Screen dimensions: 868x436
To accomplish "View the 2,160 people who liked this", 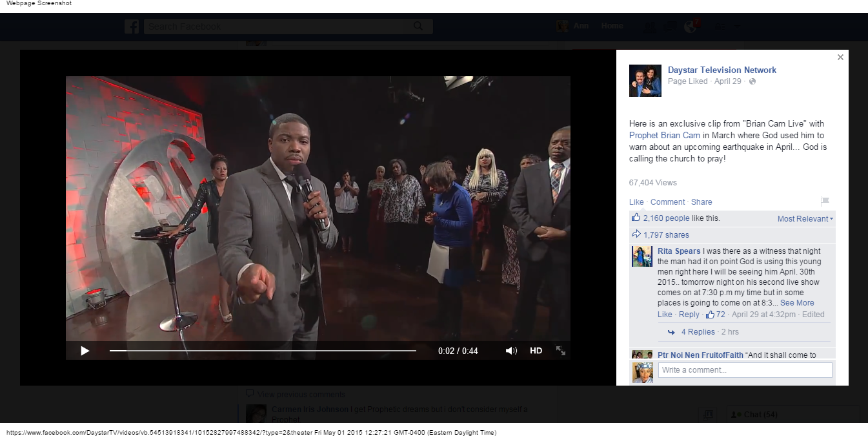I will pos(667,218).
